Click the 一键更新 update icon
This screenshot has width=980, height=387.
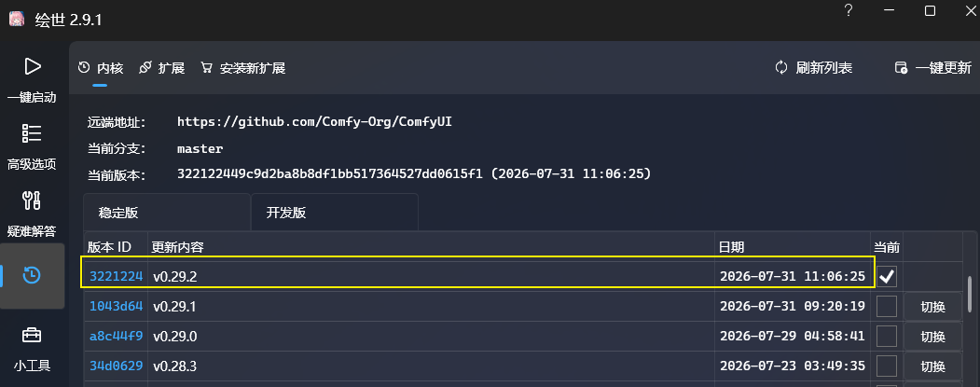click(x=902, y=68)
